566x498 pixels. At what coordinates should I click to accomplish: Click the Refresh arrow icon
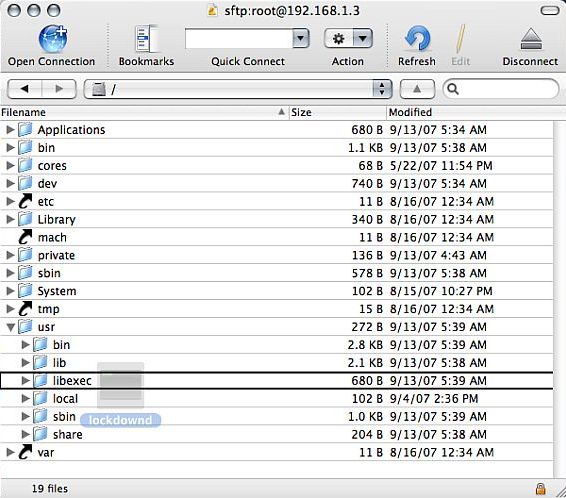pyautogui.click(x=418, y=38)
